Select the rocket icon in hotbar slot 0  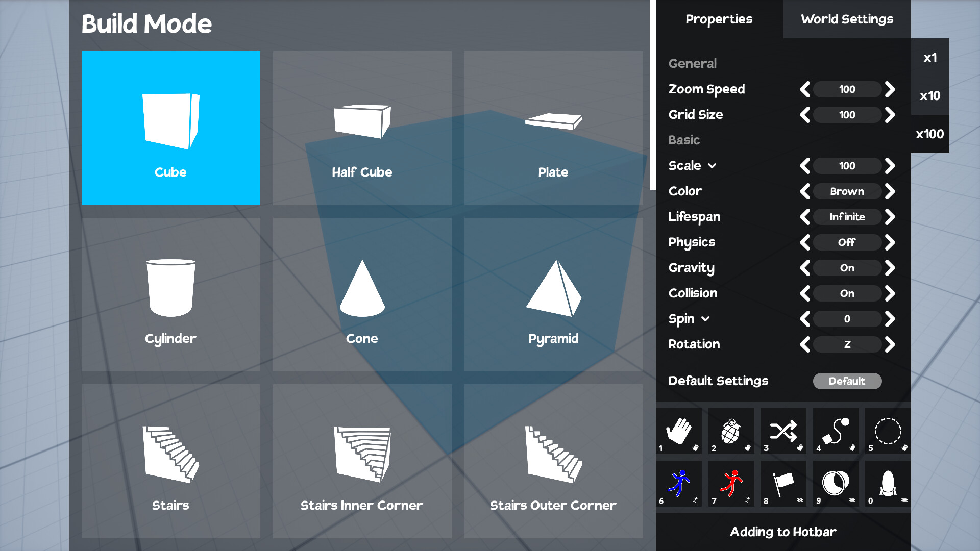[888, 483]
